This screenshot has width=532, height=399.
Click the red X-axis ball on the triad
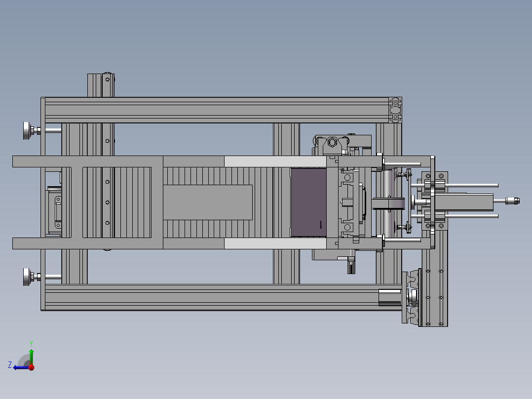click(x=32, y=367)
